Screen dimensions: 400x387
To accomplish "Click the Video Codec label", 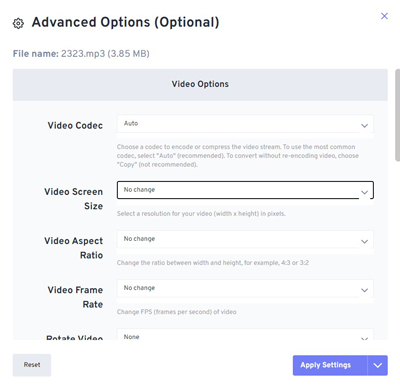I will tap(75, 126).
